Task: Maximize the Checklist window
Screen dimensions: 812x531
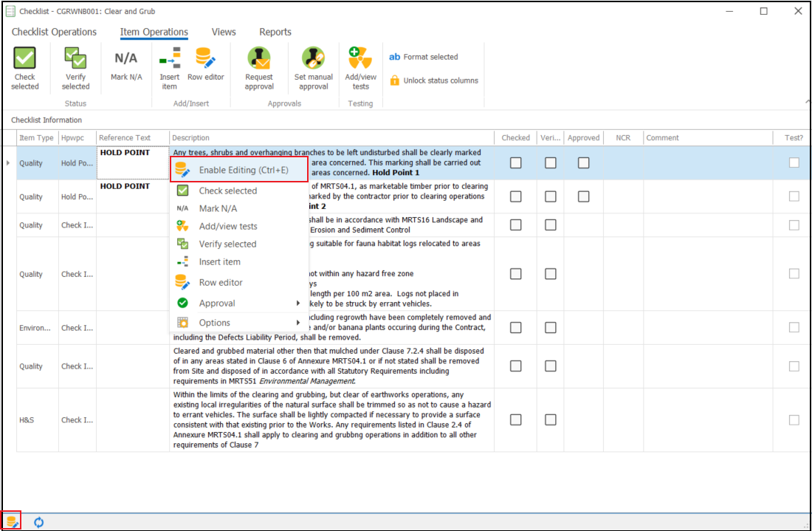Action: (764, 11)
